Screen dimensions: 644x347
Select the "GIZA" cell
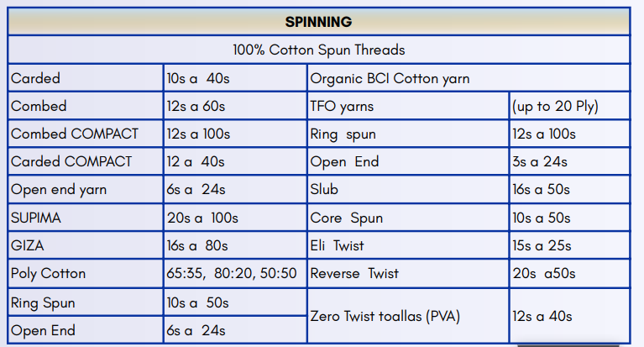[x=28, y=245]
